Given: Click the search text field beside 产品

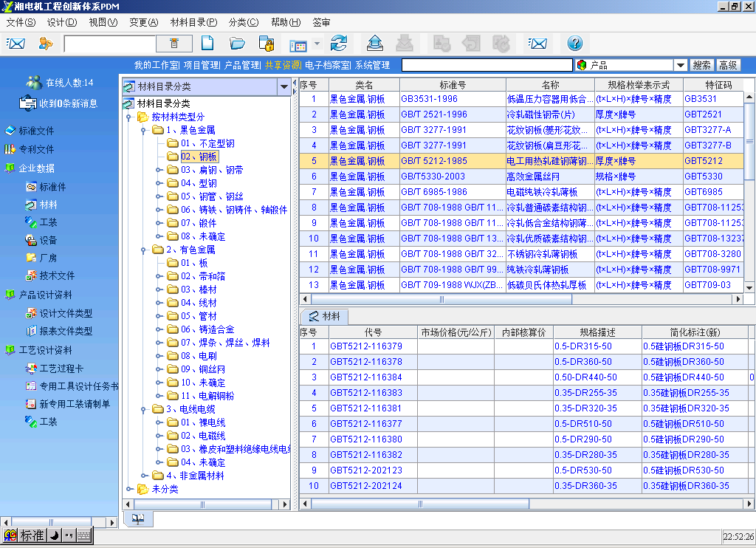Looking at the screenshot, I should point(487,65).
